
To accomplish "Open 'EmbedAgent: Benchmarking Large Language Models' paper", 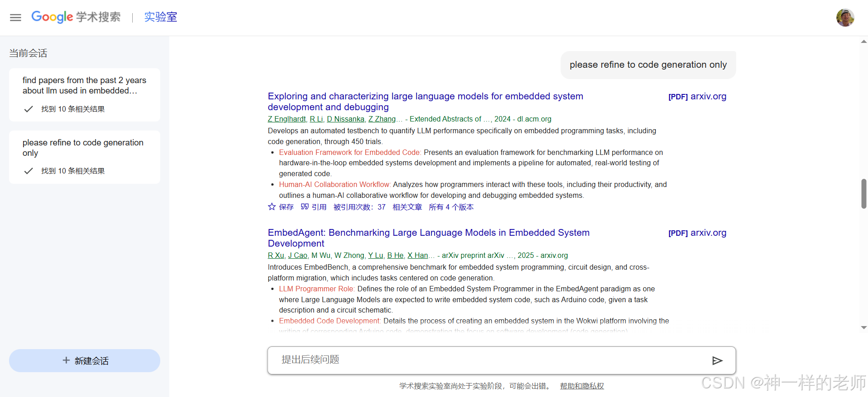I will pyautogui.click(x=428, y=238).
